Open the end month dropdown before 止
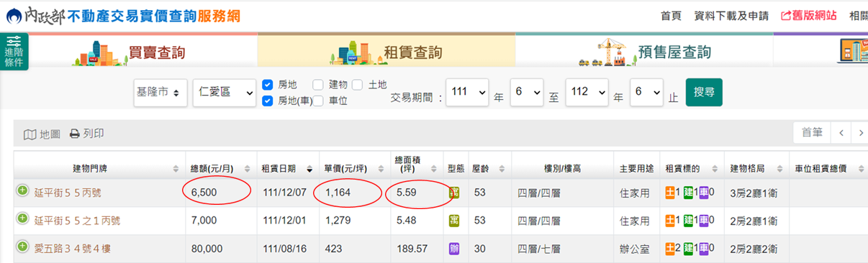The width and height of the screenshot is (868, 263). pos(646,92)
